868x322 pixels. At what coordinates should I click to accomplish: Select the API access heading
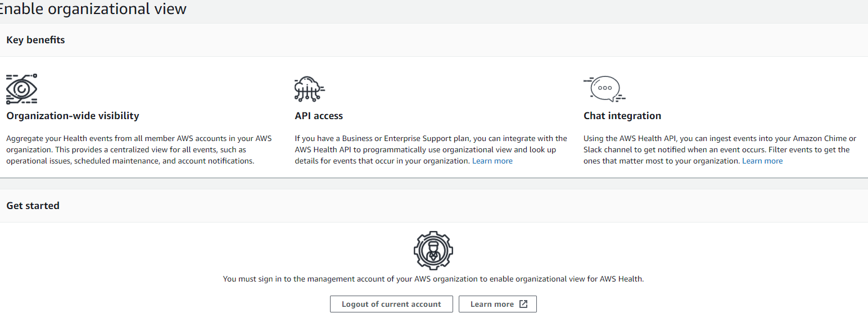click(x=319, y=116)
